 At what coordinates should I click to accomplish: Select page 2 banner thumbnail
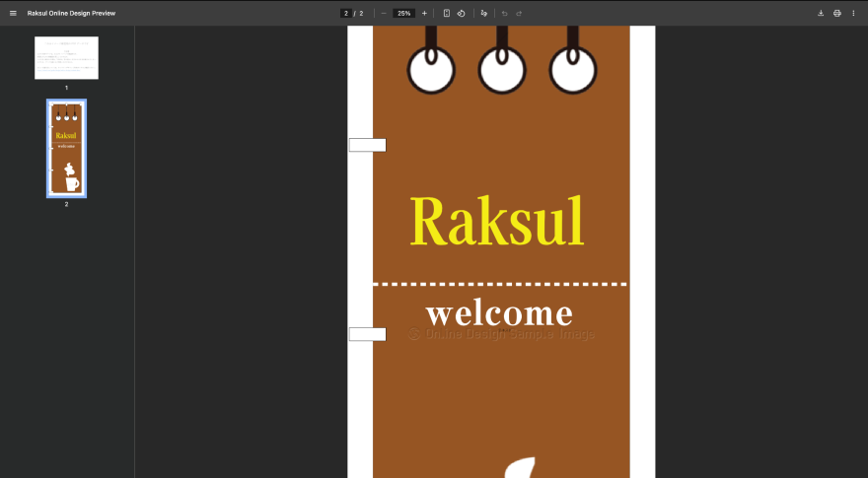pyautogui.click(x=66, y=149)
